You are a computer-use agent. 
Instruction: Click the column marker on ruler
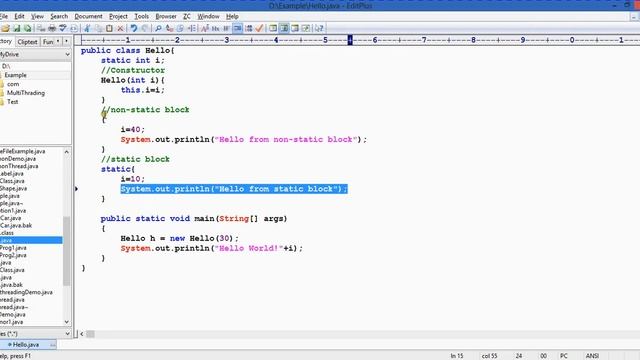[350, 40]
